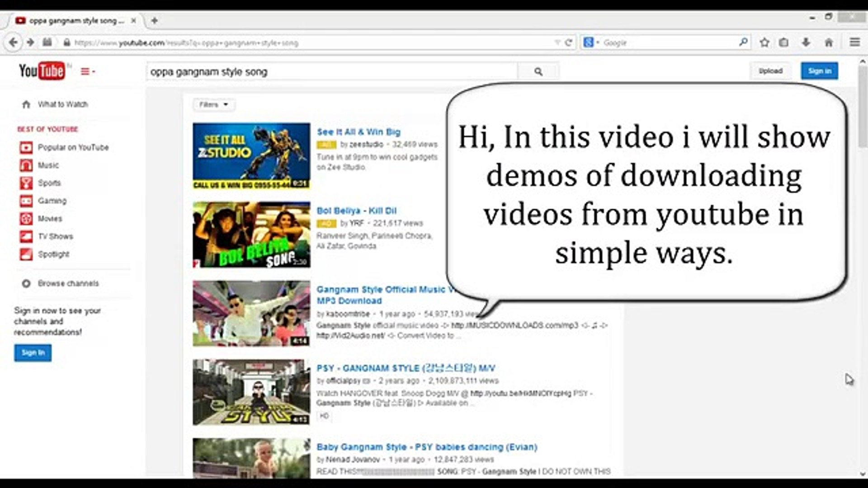The image size is (868, 488).
Task: Open a new browser tab
Action: point(154,20)
